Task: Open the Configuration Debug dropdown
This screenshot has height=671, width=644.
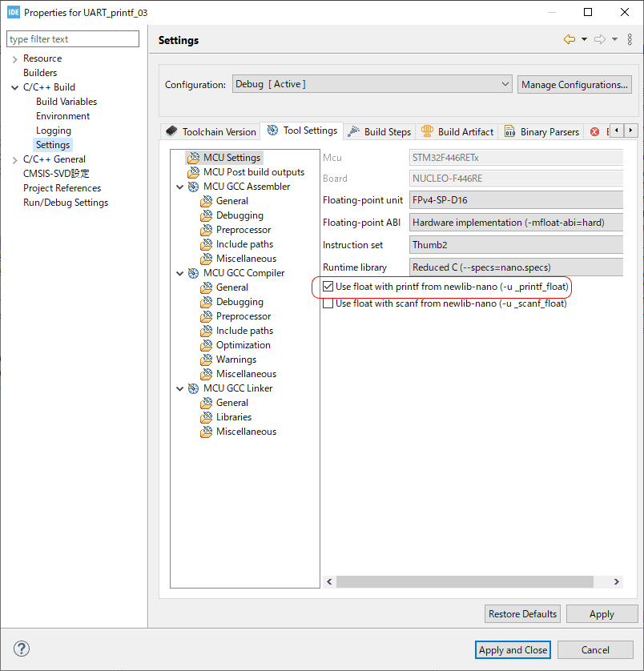Action: [372, 84]
